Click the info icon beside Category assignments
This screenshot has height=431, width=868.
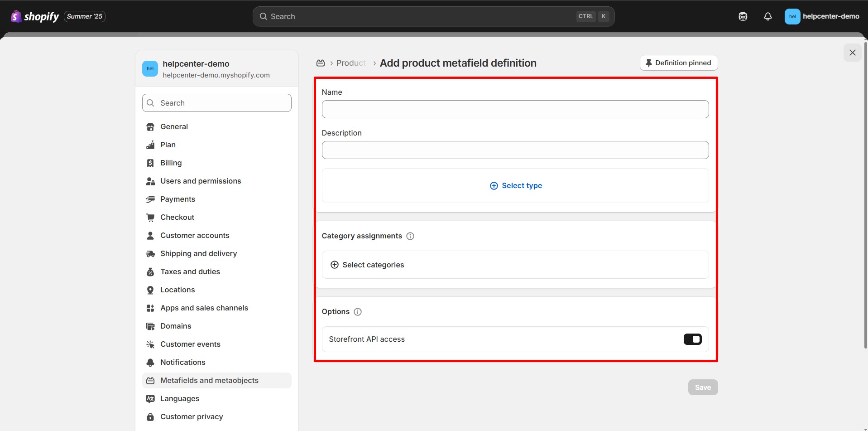pyautogui.click(x=410, y=236)
